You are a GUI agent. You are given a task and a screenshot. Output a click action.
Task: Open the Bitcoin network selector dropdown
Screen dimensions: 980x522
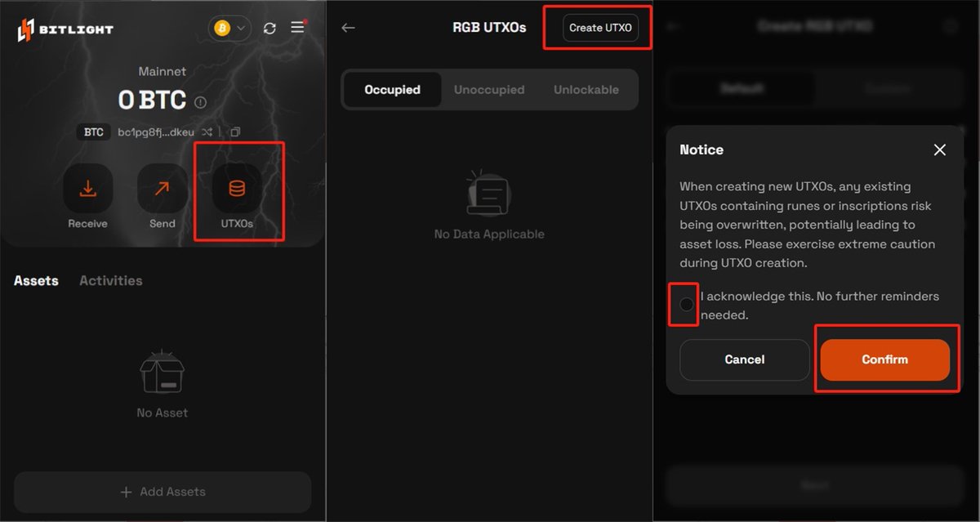click(x=229, y=29)
